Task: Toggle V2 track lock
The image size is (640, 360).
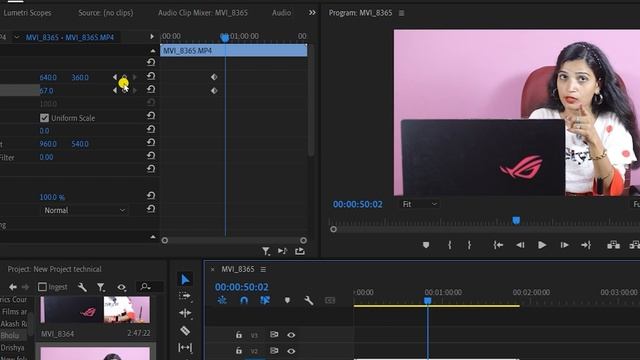Action: click(239, 351)
